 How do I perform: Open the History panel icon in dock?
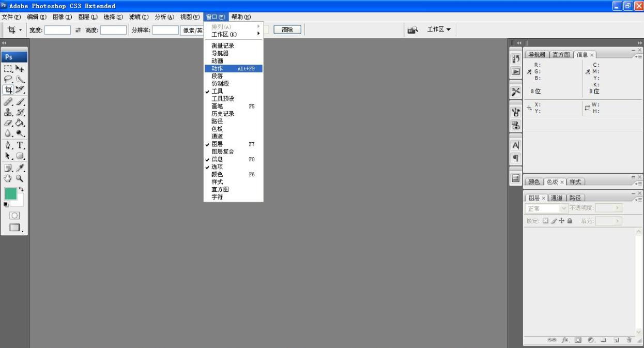(515, 59)
